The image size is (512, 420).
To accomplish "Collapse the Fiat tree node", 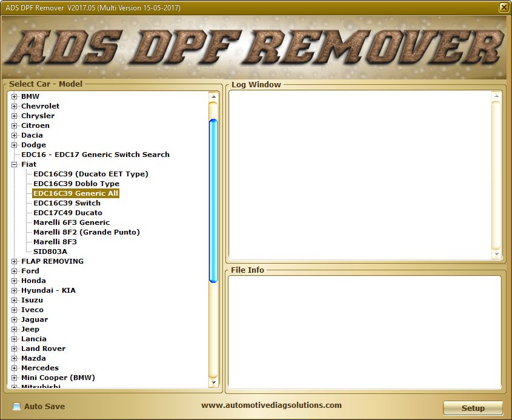I will (14, 164).
